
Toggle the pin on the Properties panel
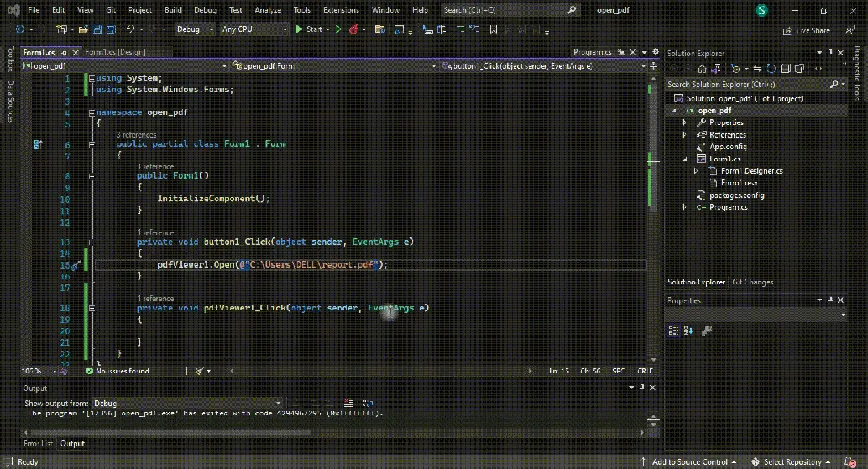point(830,300)
